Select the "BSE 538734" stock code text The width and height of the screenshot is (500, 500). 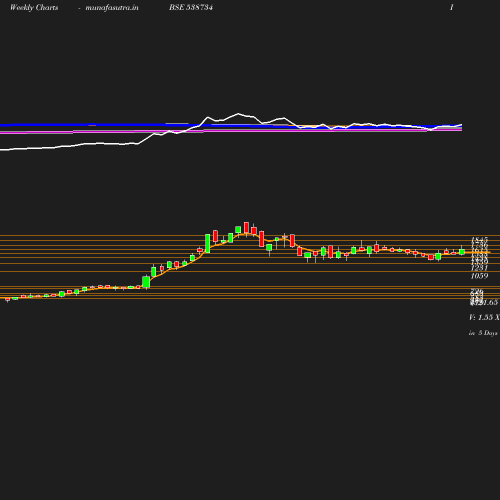[191, 7]
